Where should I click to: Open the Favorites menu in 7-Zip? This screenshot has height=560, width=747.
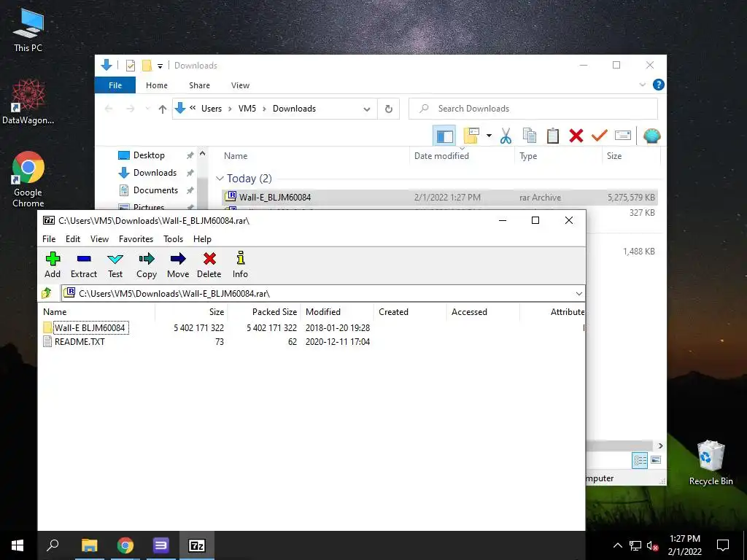pos(136,239)
